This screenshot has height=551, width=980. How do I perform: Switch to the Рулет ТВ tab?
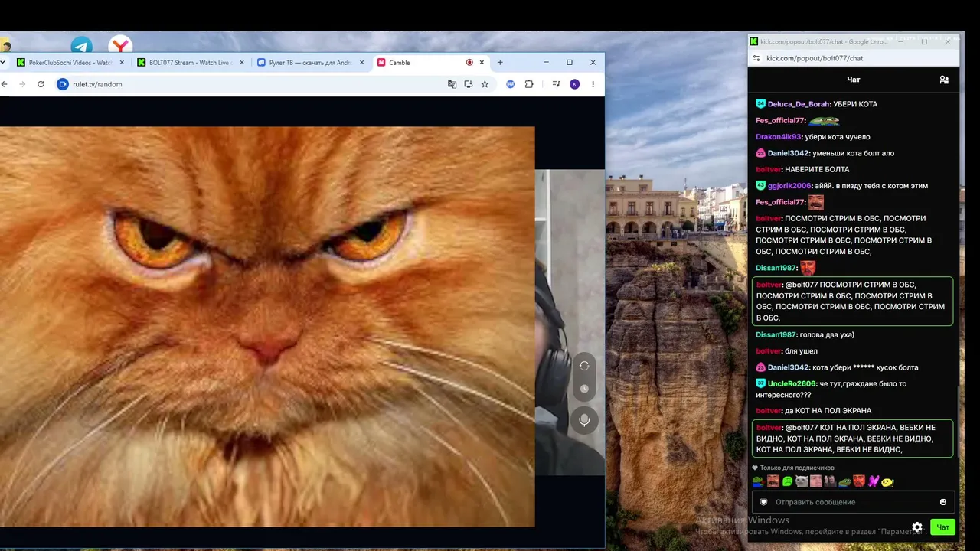click(x=312, y=63)
